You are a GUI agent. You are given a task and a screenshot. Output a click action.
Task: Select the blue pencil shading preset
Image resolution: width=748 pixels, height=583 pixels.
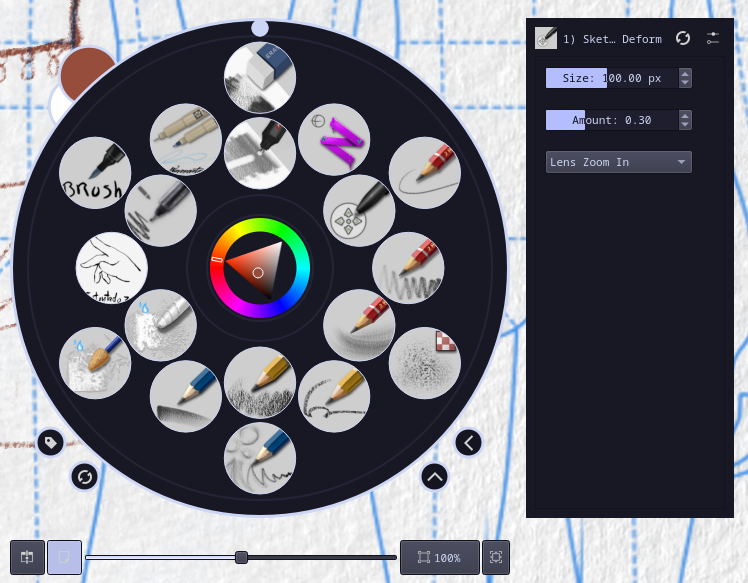click(x=186, y=396)
